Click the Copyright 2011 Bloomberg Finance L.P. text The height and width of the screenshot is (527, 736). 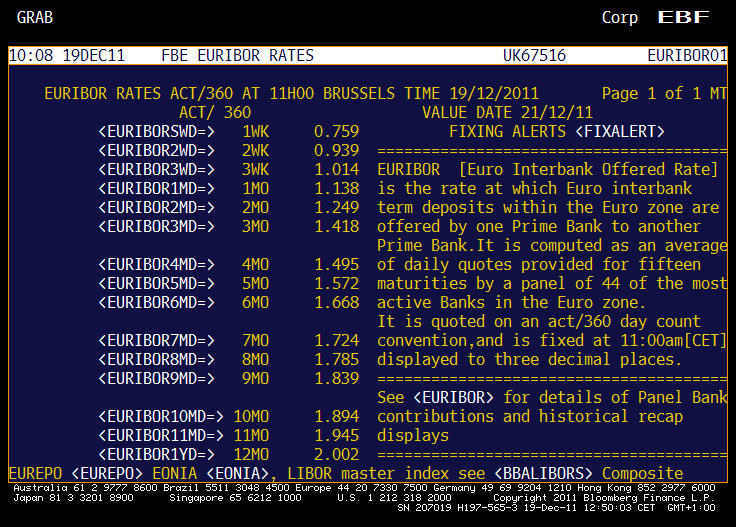(x=604, y=498)
